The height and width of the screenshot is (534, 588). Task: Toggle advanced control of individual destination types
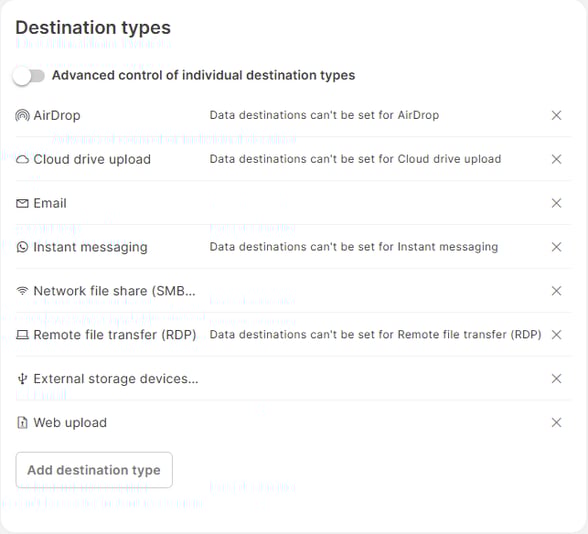click(x=28, y=76)
